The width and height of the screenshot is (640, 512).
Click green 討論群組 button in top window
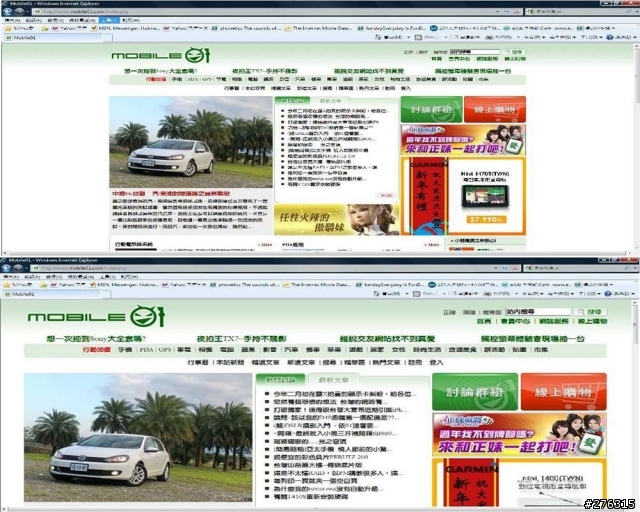431,109
